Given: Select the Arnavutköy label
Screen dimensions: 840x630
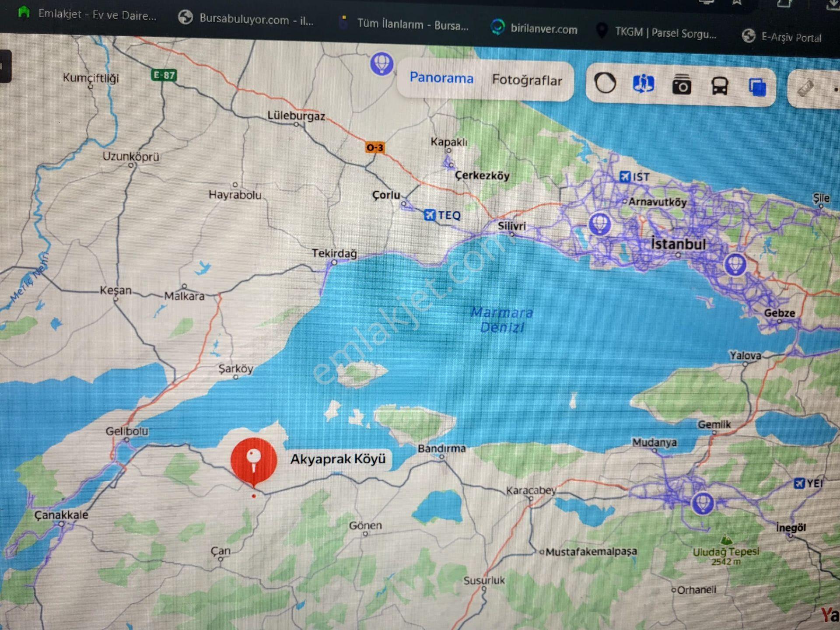Looking at the screenshot, I should click(658, 202).
